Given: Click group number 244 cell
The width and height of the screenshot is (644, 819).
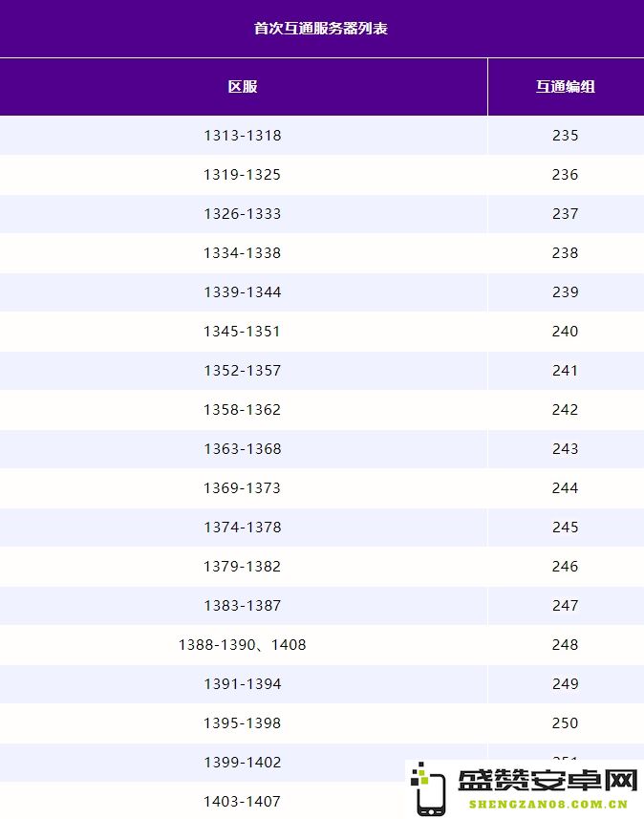Looking at the screenshot, I should [x=566, y=487].
